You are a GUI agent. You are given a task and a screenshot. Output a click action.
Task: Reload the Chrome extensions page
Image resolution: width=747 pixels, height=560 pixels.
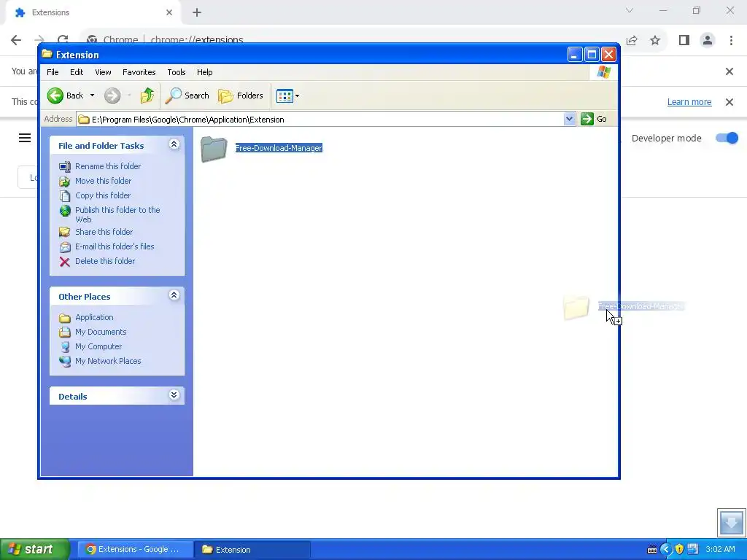coord(63,40)
